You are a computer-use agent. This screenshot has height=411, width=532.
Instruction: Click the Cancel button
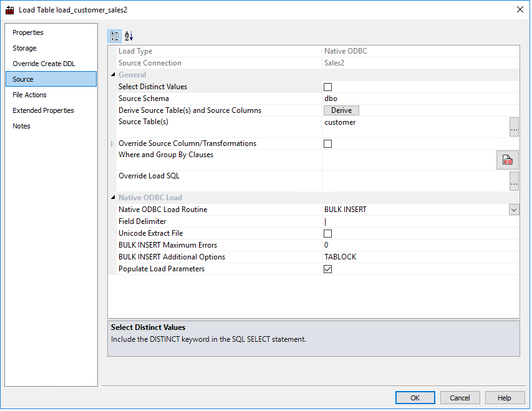(x=460, y=398)
